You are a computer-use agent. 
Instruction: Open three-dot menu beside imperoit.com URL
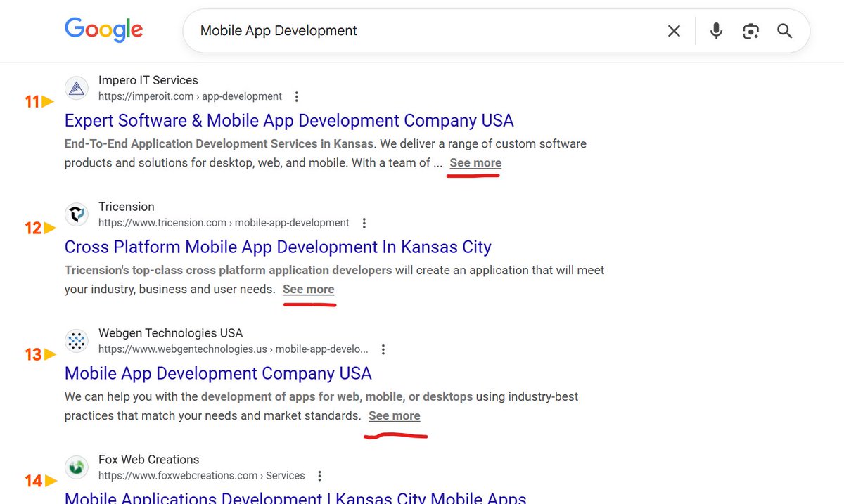click(297, 96)
